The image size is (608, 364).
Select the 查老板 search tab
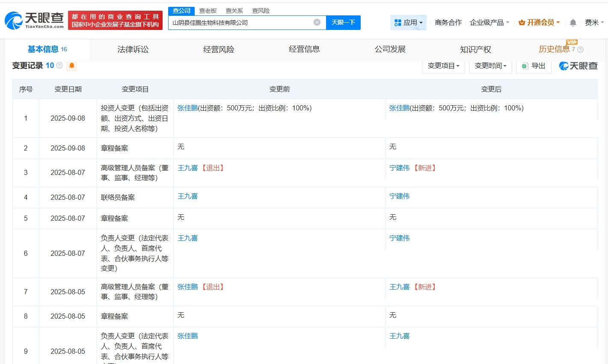coord(208,11)
